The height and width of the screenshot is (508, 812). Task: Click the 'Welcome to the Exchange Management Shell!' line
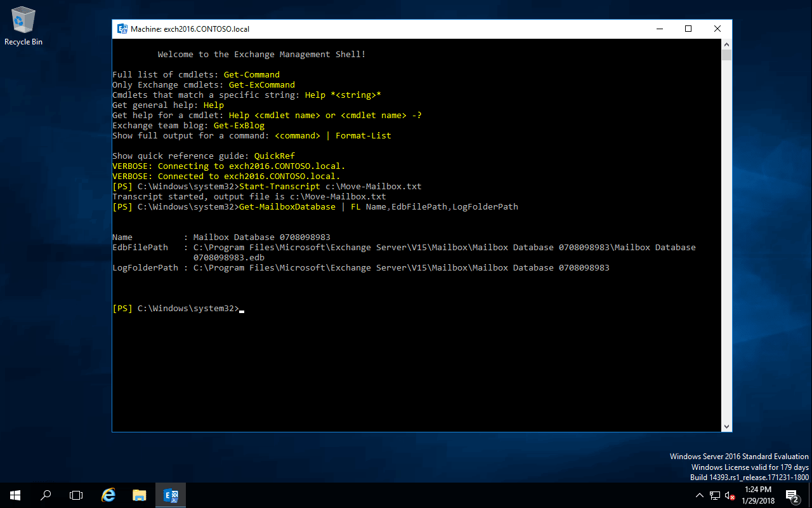[262, 55]
